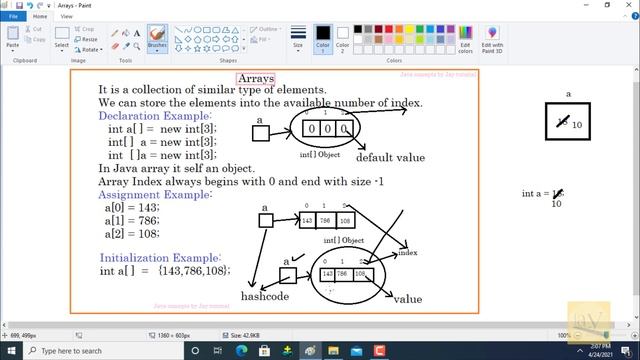
Task: Open Microsoft Store from taskbar
Action: click(264, 351)
